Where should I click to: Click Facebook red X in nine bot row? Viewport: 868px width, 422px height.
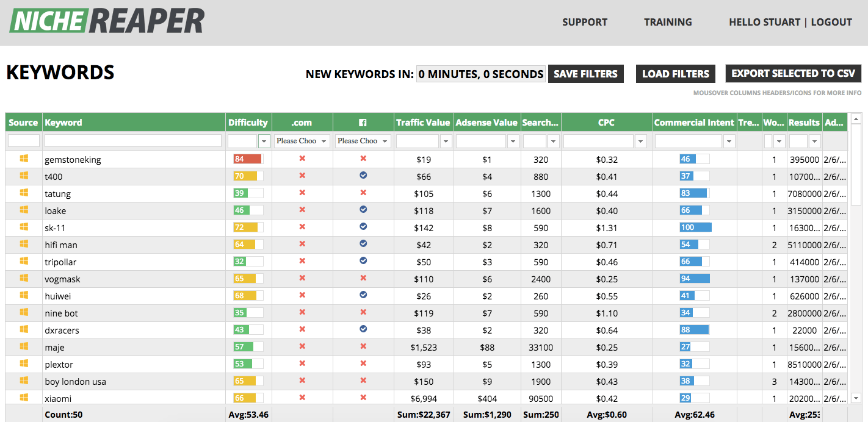point(363,312)
